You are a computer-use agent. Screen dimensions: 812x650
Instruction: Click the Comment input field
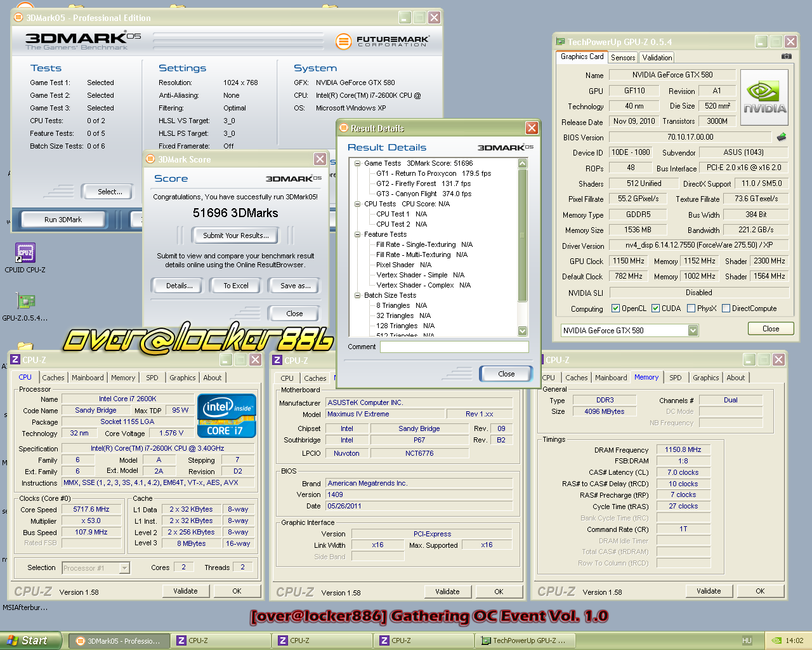[x=454, y=347]
